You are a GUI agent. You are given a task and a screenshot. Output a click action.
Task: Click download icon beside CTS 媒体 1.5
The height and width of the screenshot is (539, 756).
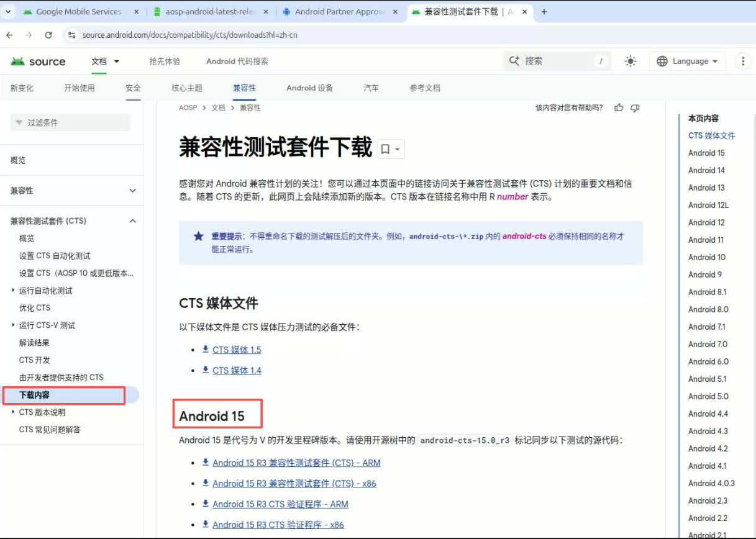click(206, 350)
